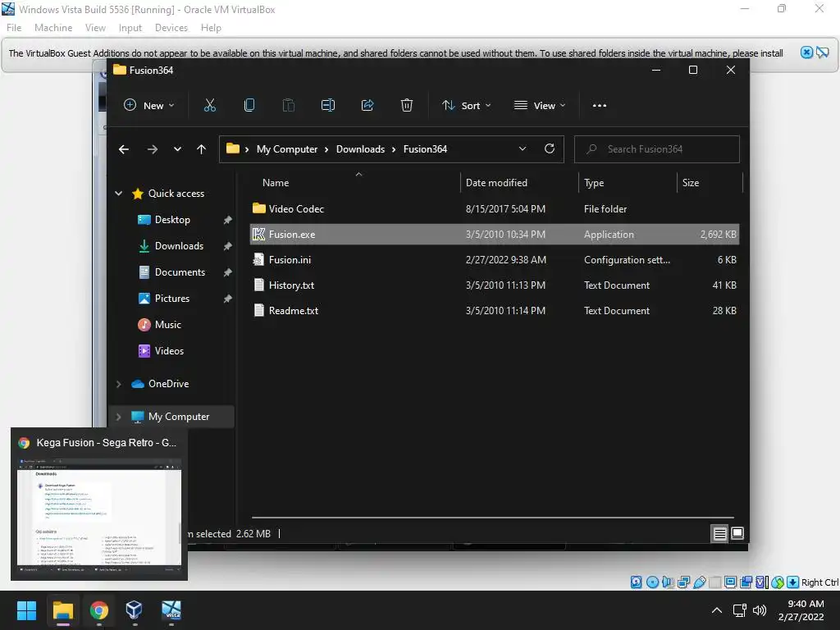Expand the My Computer tree node

click(x=118, y=417)
